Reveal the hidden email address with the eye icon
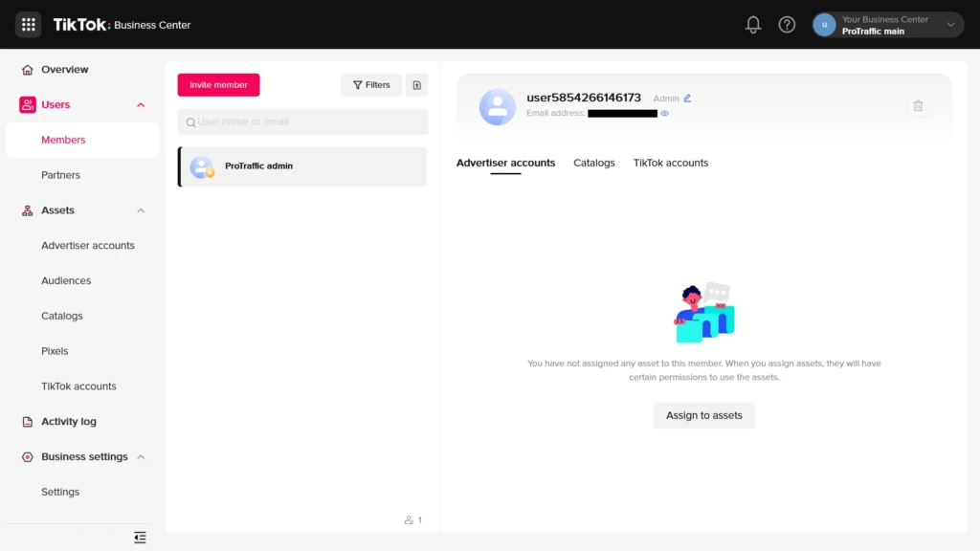The width and height of the screenshot is (980, 551). click(x=664, y=114)
